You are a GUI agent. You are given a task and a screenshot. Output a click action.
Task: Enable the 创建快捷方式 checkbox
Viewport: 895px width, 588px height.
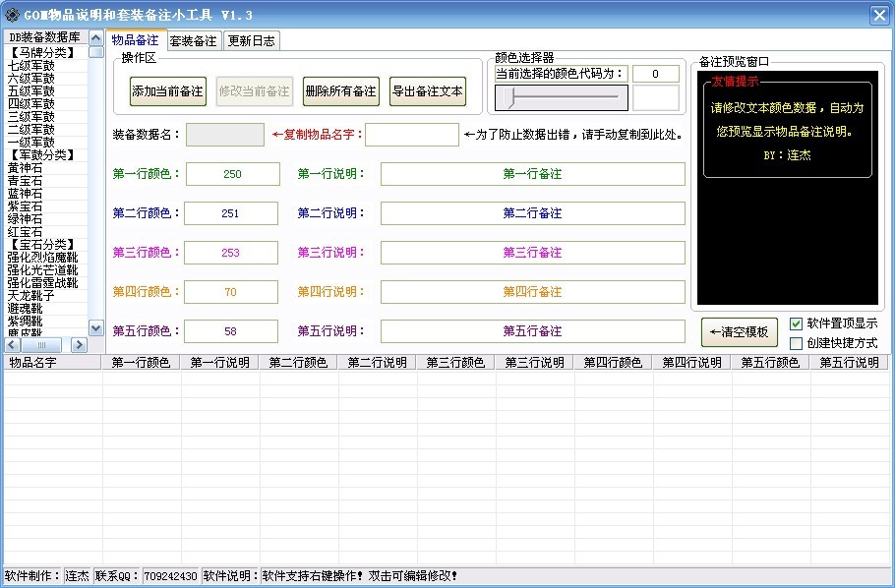pos(796,343)
